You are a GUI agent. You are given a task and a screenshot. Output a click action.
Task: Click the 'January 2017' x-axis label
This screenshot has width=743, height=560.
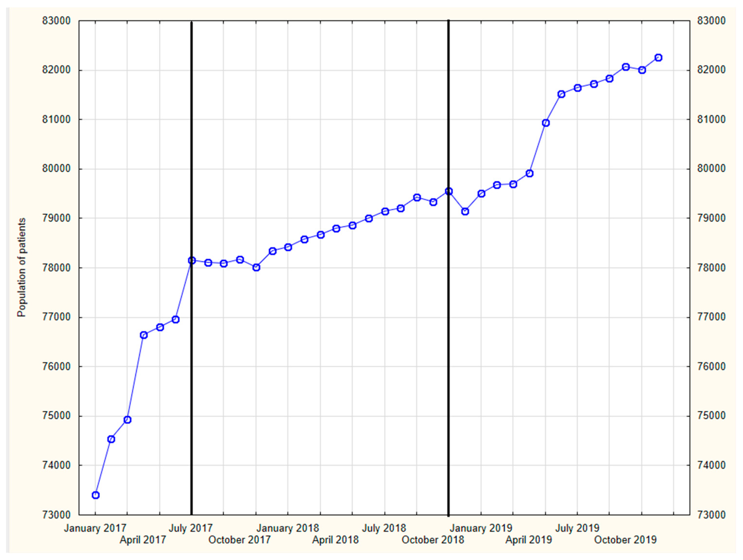pyautogui.click(x=95, y=528)
